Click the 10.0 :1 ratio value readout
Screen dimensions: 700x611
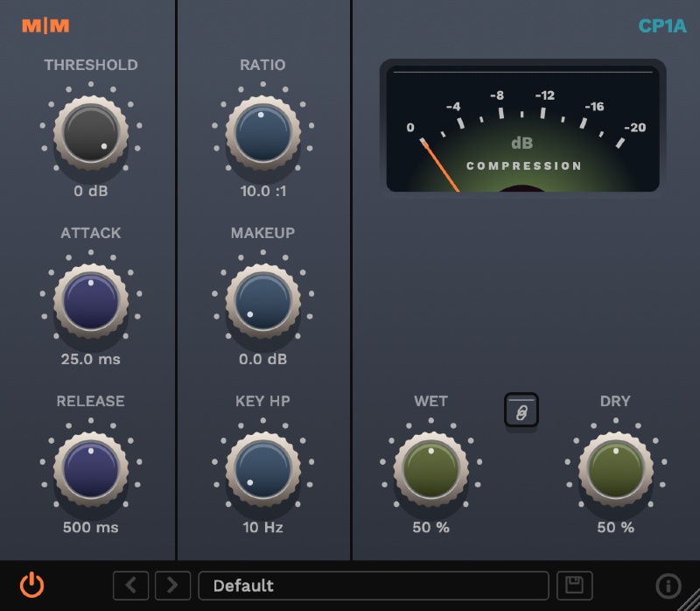pos(262,192)
